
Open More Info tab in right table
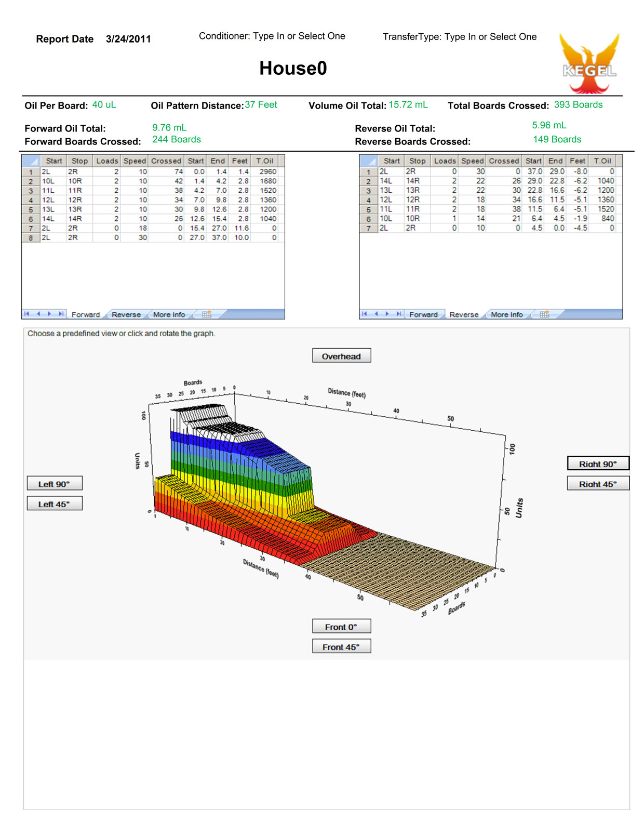[x=506, y=315]
